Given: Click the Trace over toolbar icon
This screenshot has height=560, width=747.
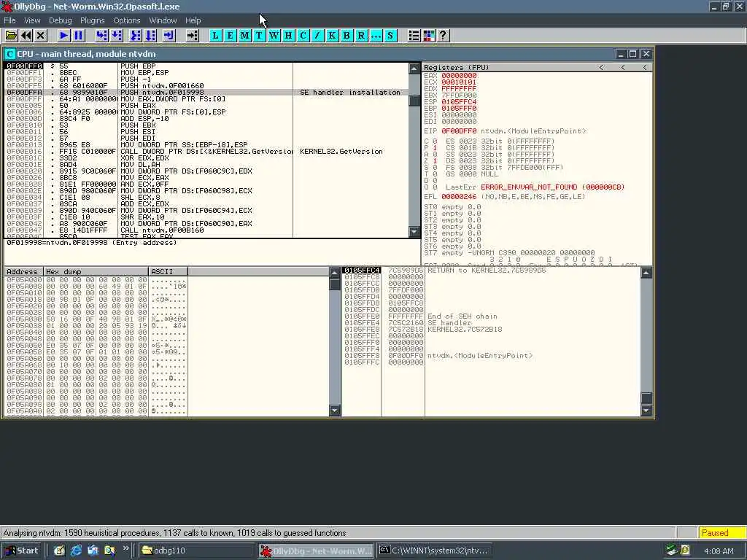Looking at the screenshot, I should point(151,35).
